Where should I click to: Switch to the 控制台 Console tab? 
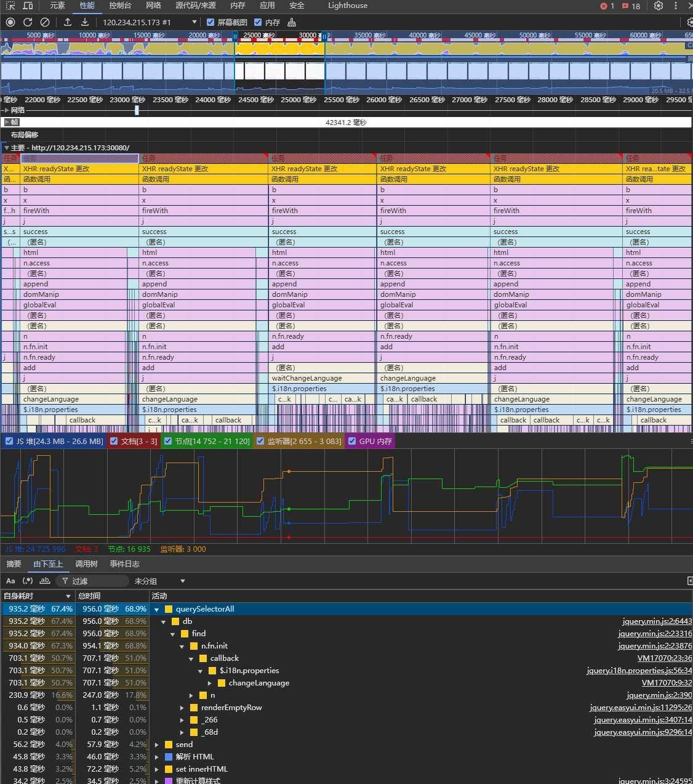tap(120, 6)
